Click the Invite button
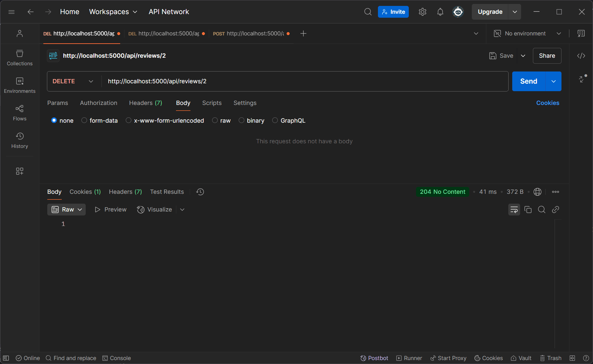 [393, 12]
